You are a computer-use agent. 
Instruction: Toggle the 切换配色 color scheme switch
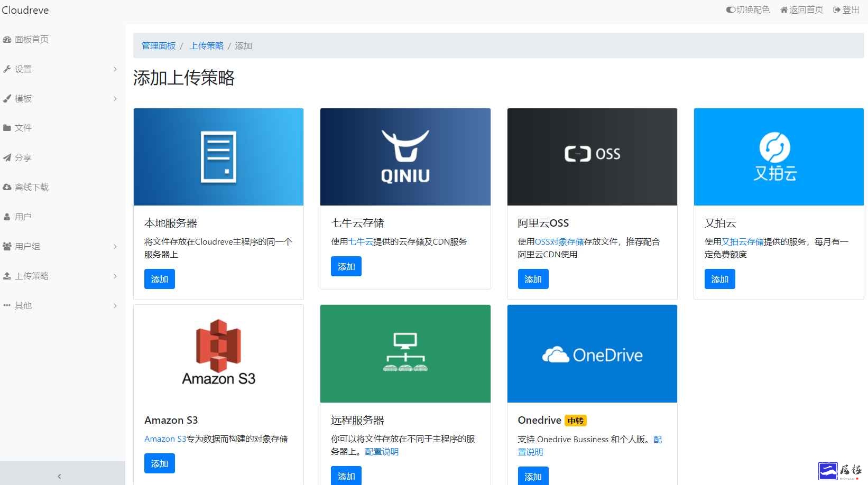747,10
